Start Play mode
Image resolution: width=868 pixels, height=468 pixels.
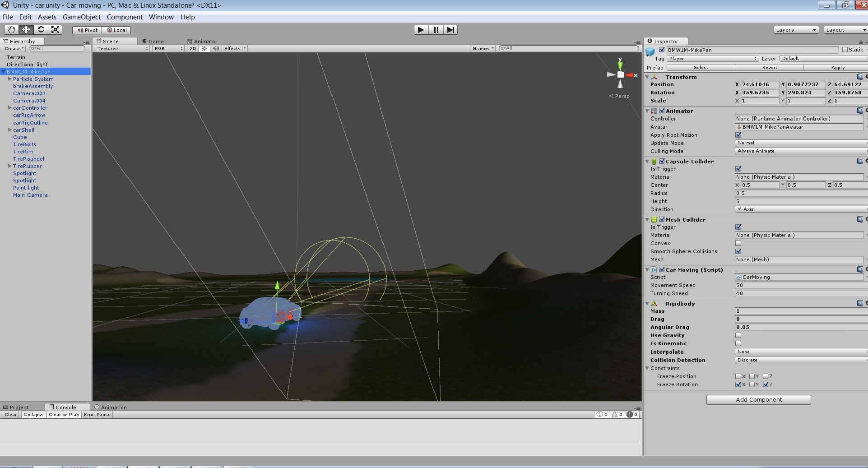pos(421,30)
